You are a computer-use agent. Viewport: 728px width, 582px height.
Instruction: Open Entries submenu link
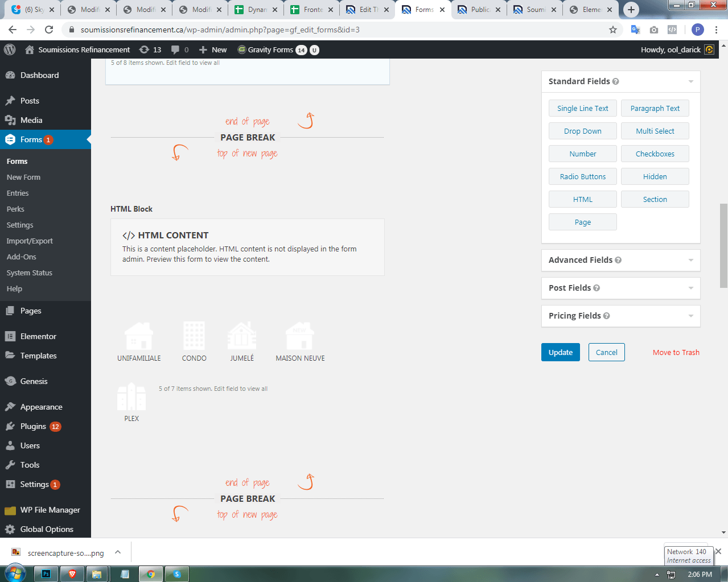click(18, 193)
